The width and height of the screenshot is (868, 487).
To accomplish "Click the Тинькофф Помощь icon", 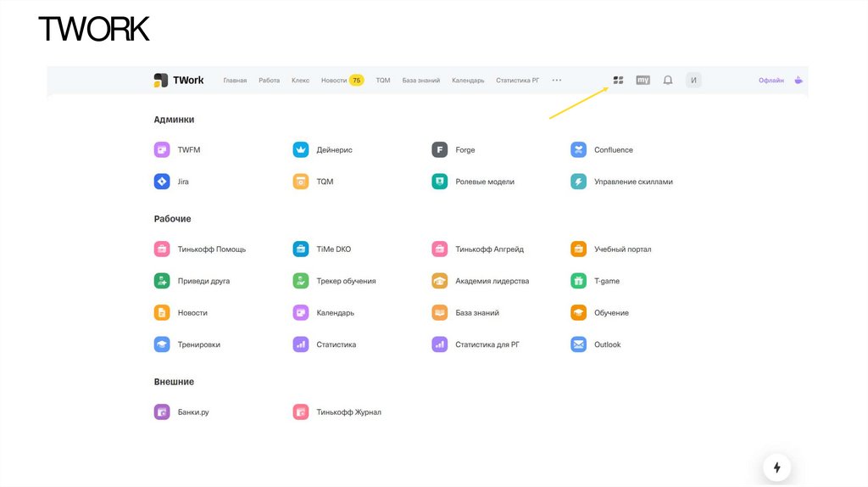I will [162, 249].
